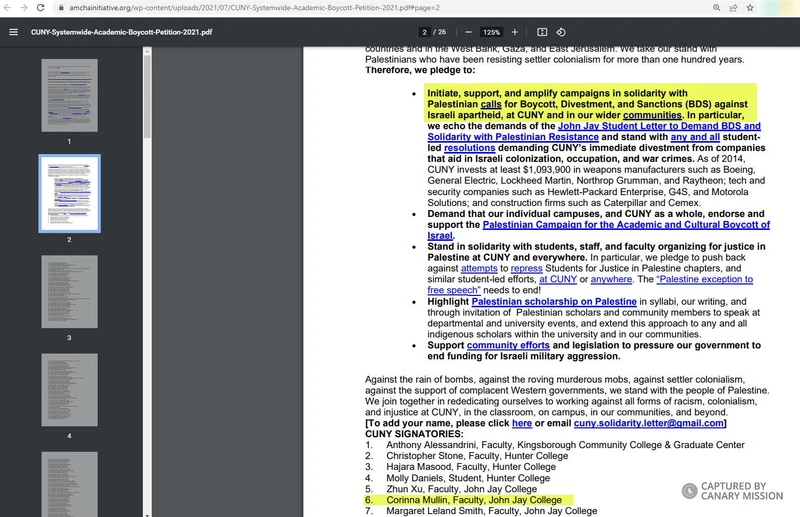Viewport: 800px width, 517px height.
Task: Click the thumbnail sidebar scrollbar
Action: (x=147, y=97)
